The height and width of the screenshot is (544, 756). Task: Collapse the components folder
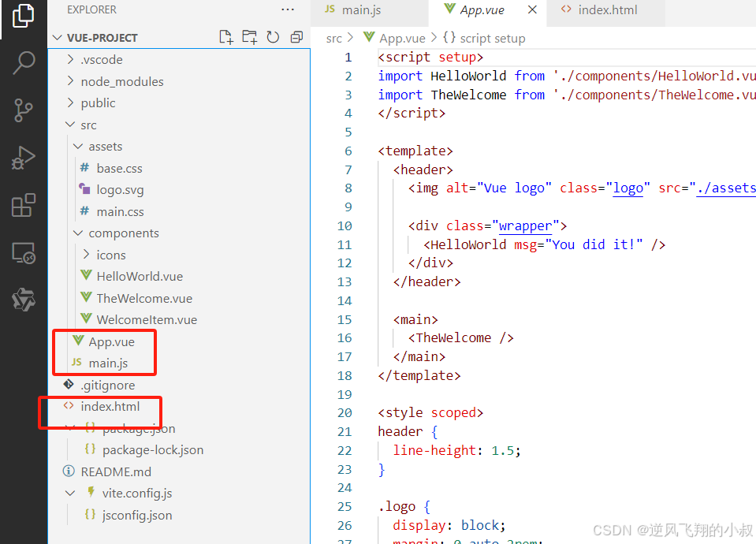click(x=78, y=233)
